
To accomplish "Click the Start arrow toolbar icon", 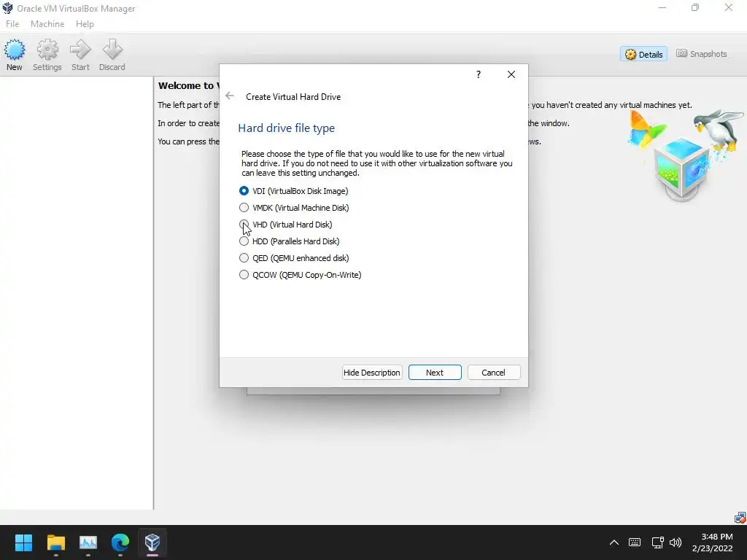I will [x=80, y=55].
